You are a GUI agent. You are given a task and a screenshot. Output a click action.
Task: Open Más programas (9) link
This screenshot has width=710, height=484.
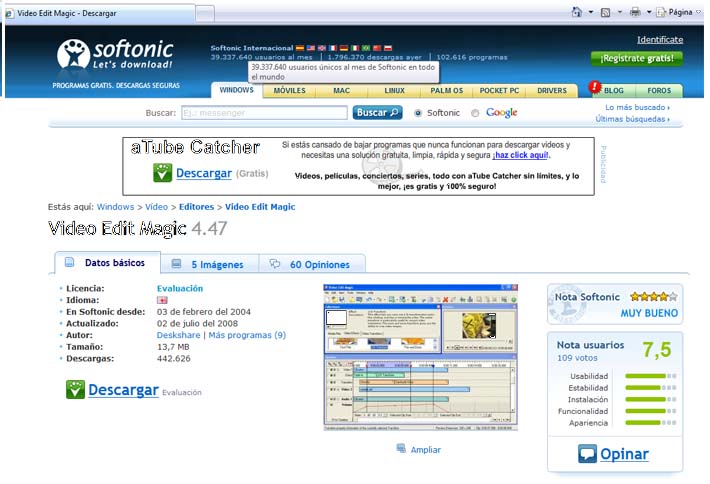click(x=247, y=335)
